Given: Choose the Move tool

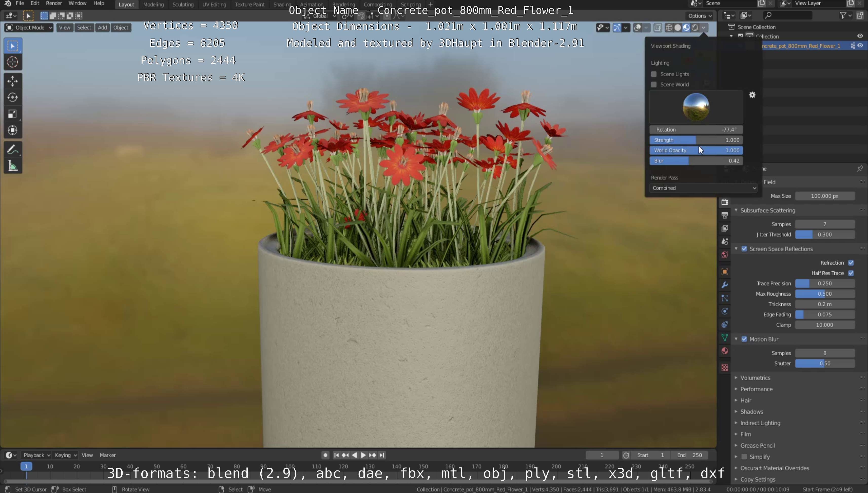Looking at the screenshot, I should [x=12, y=81].
